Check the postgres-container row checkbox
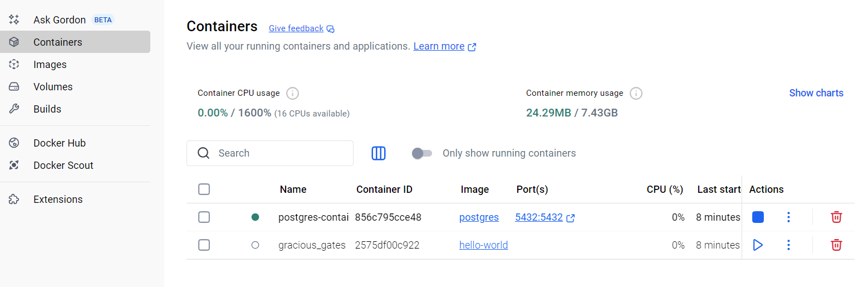The image size is (868, 287). pos(204,217)
